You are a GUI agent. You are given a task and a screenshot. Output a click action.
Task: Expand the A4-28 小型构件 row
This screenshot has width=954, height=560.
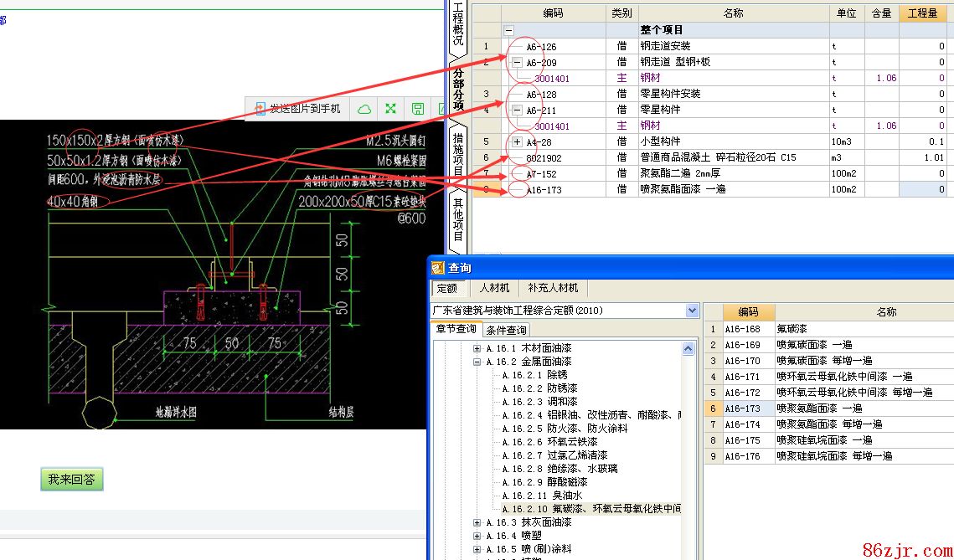click(x=517, y=142)
